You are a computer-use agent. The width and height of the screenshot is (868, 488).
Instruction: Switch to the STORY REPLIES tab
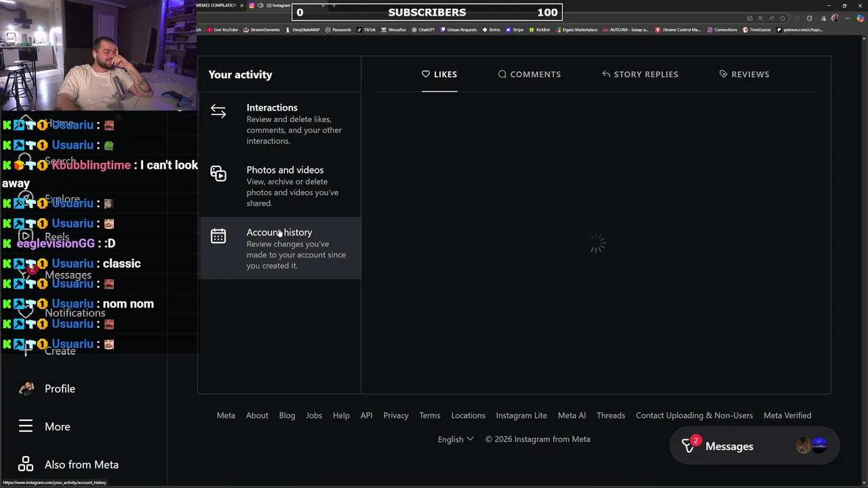640,74
